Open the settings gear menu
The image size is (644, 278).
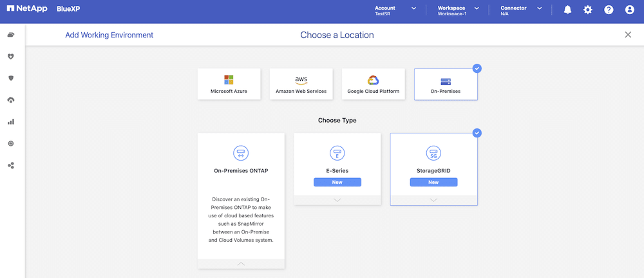(588, 10)
